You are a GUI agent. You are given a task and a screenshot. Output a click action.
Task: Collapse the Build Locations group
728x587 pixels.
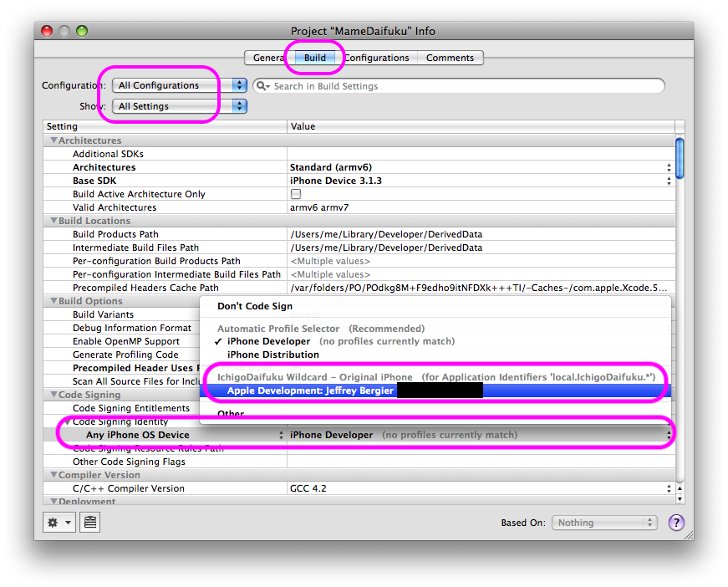pos(53,221)
